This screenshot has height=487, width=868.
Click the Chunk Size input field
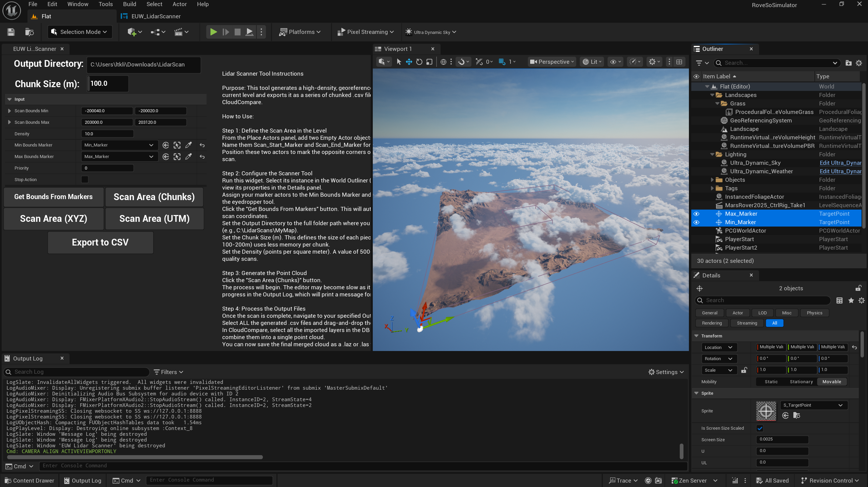pos(108,83)
